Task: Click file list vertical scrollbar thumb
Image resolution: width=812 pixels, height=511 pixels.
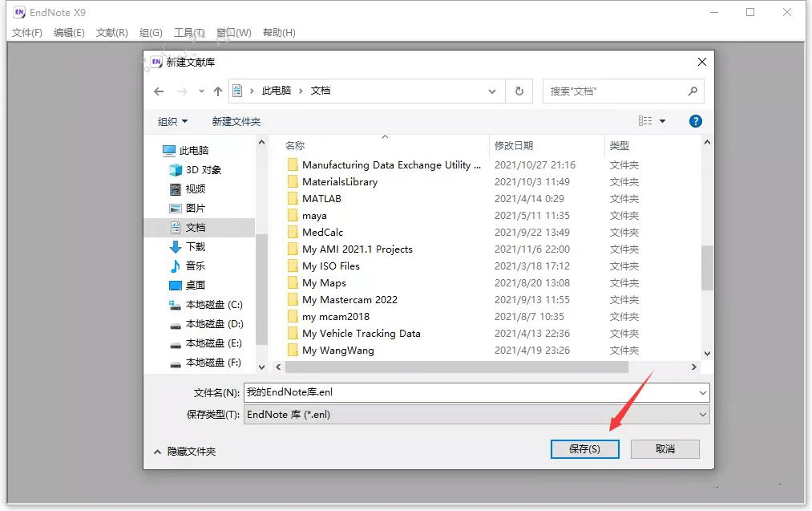Action: [x=707, y=267]
